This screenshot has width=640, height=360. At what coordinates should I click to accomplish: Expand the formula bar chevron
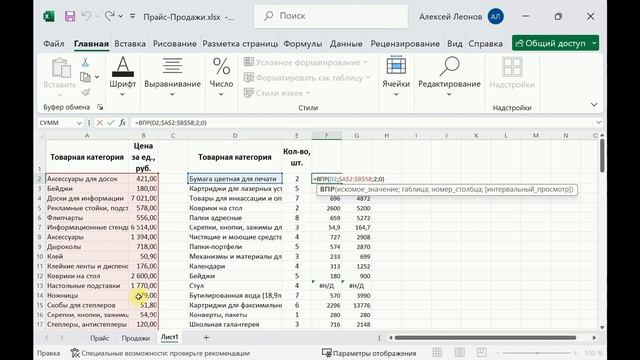[x=598, y=122]
